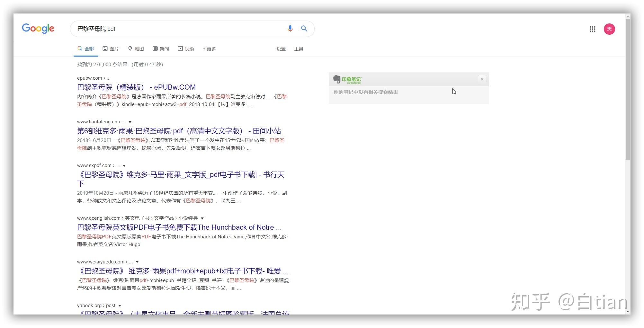The height and width of the screenshot is (328, 644).
Task: Click the blue magnifier search button
Action: pyautogui.click(x=304, y=29)
